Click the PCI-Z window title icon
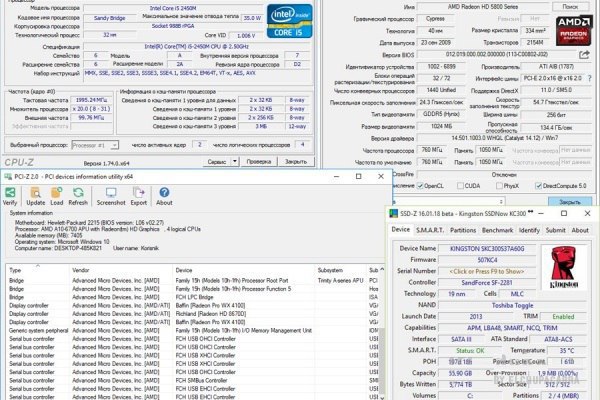This screenshot has height=400, width=600. (x=8, y=176)
